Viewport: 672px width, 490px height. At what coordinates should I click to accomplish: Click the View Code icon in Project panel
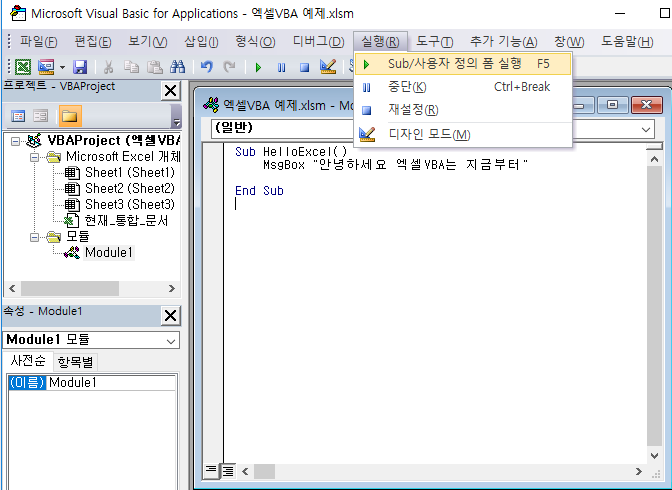pyautogui.click(x=18, y=116)
